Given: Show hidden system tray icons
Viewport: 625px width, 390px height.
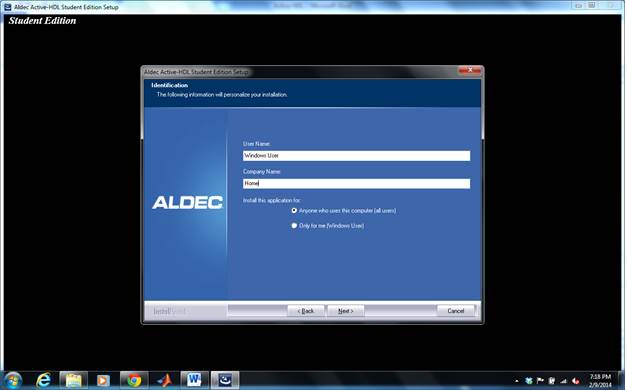Looking at the screenshot, I should point(517,381).
